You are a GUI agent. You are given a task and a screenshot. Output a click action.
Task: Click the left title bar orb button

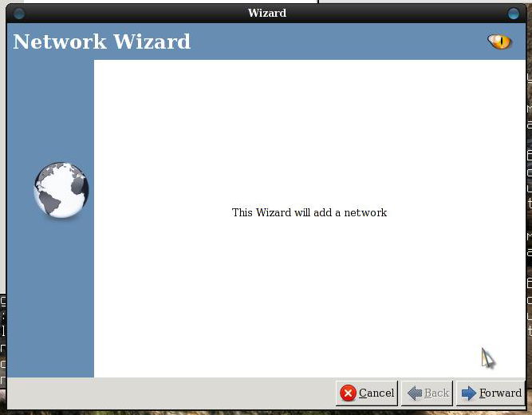19,14
